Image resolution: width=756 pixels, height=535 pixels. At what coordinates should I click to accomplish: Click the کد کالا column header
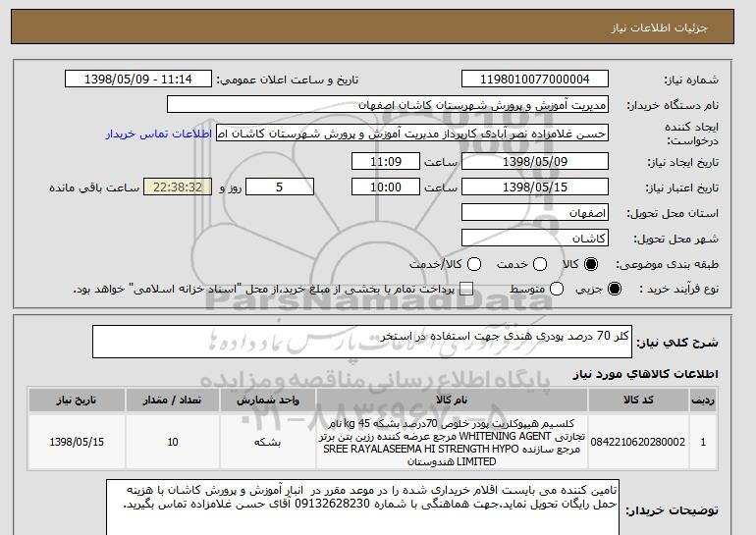coord(638,401)
